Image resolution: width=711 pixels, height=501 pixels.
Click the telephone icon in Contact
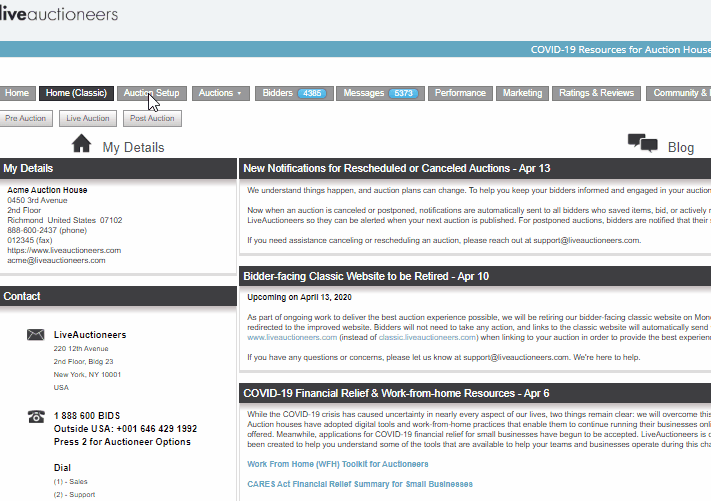coord(36,416)
